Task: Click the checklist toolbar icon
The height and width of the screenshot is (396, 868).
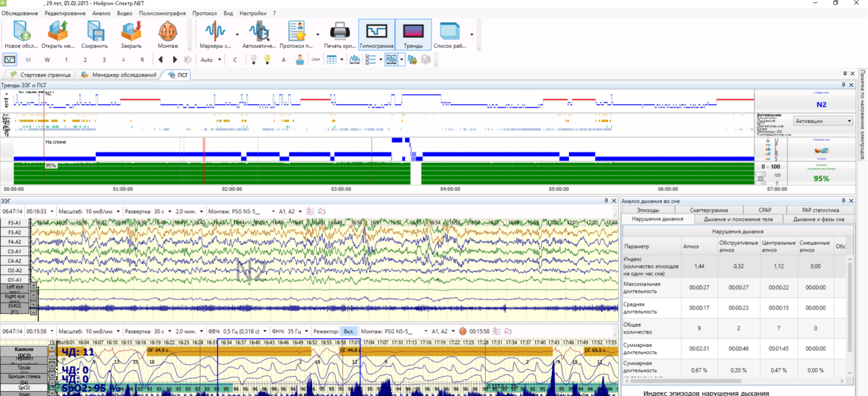Action: click(x=371, y=60)
